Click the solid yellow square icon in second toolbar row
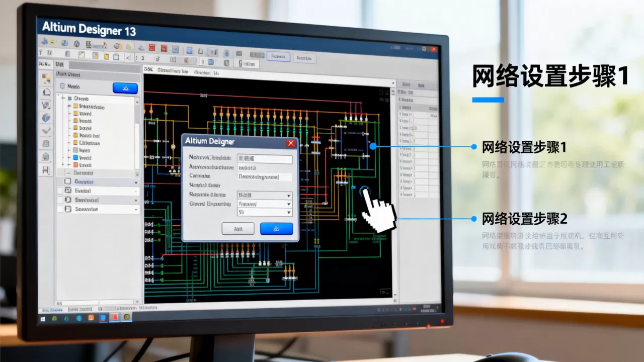Image resolution: width=644 pixels, height=362 pixels. (106, 57)
